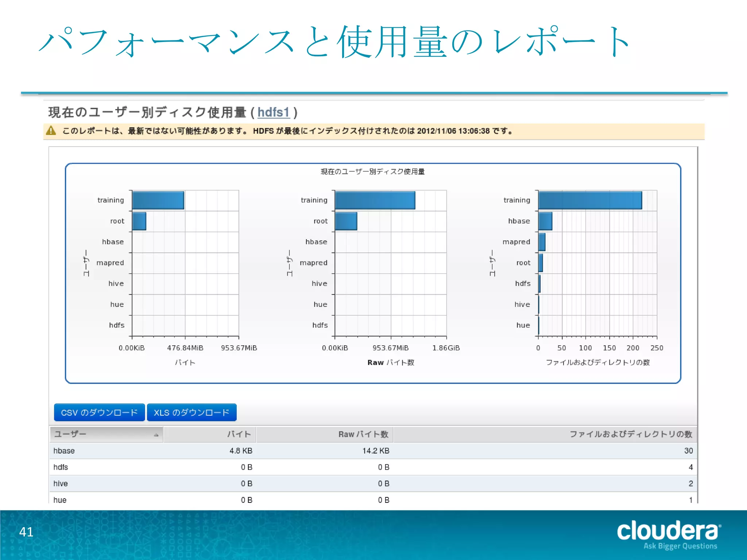Click training bar in file count chart
747x560 pixels.
point(590,200)
